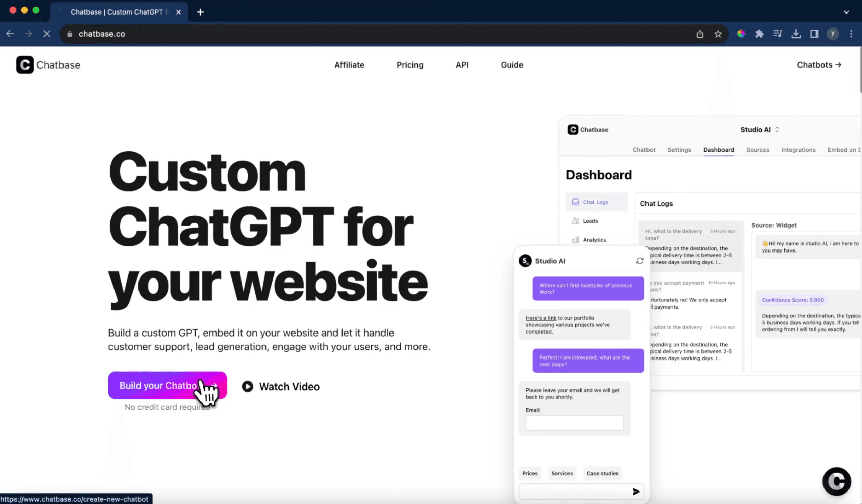Expand the Studio AI chatbot selector
862x504 pixels.
click(x=760, y=130)
